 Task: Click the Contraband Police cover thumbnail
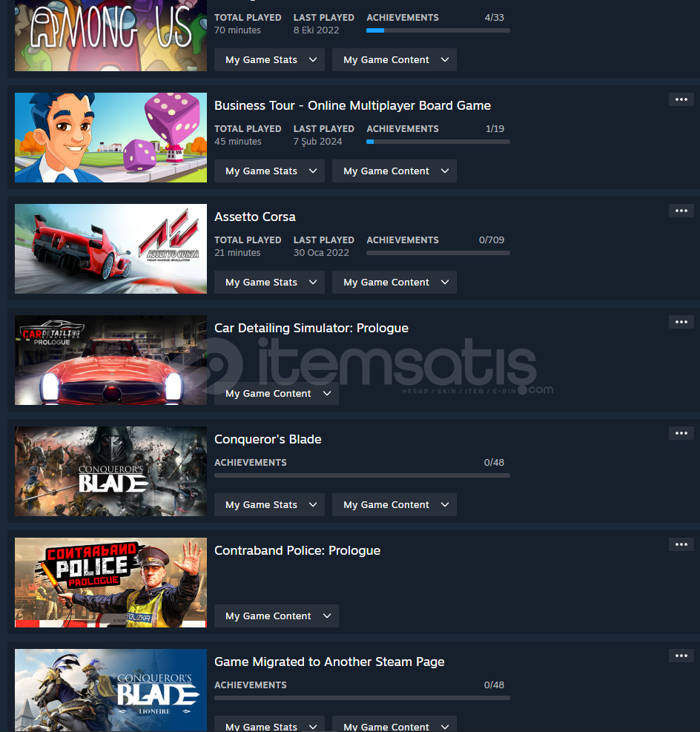coord(110,582)
